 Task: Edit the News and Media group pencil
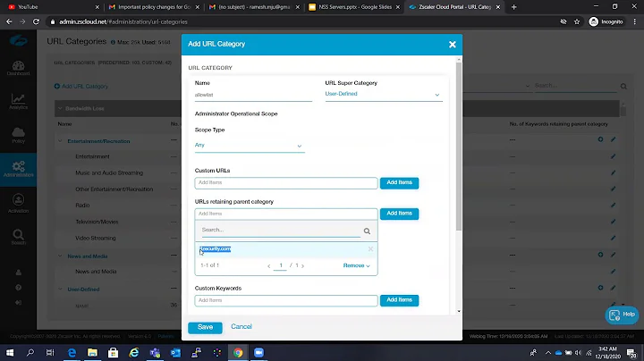pyautogui.click(x=613, y=255)
